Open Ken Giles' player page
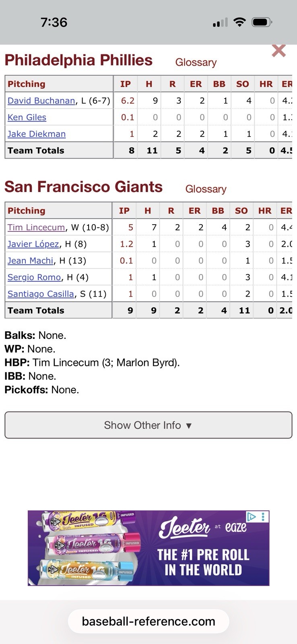This screenshot has width=297, height=644. click(x=27, y=117)
